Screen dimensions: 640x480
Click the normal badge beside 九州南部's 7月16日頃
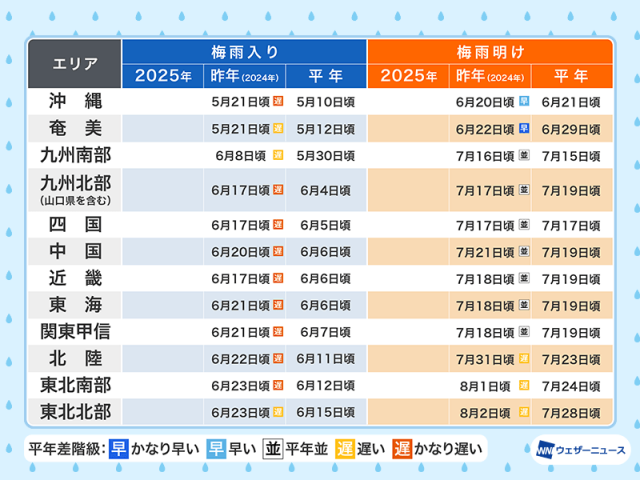click(524, 155)
